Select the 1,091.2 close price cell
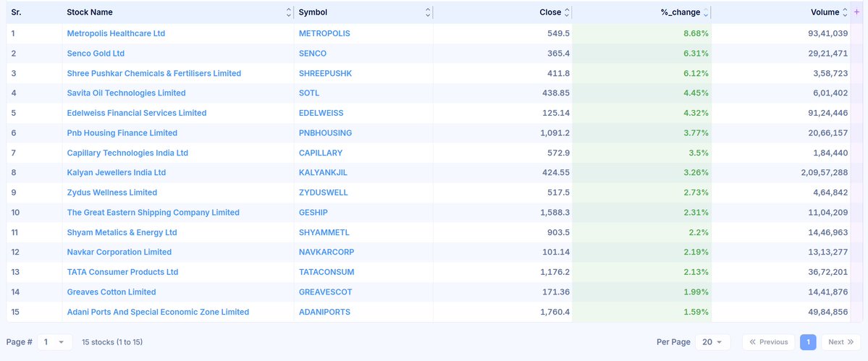868x361 pixels. [502, 132]
